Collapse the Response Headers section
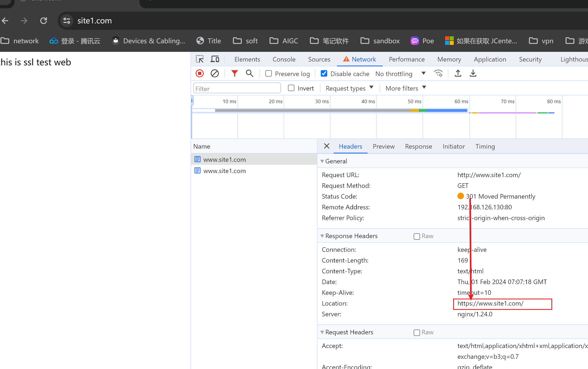Image resolution: width=588 pixels, height=369 pixels. point(322,236)
